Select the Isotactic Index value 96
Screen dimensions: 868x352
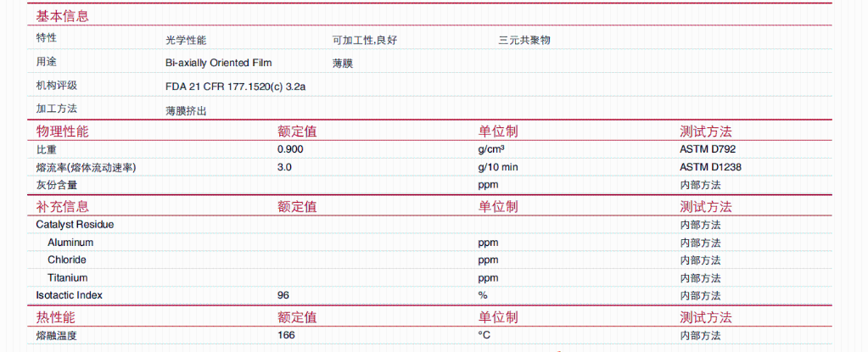pos(283,295)
